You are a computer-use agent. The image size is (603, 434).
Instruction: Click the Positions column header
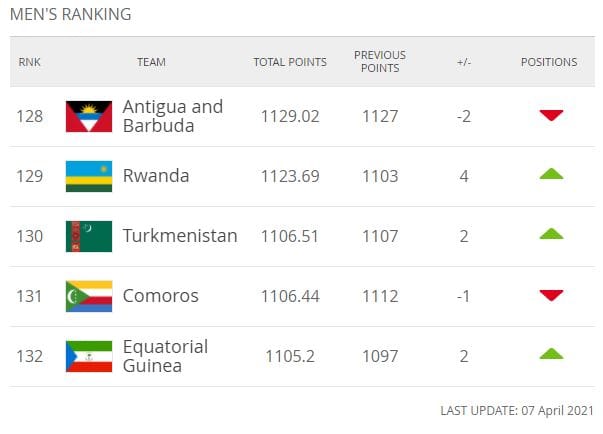coord(549,62)
